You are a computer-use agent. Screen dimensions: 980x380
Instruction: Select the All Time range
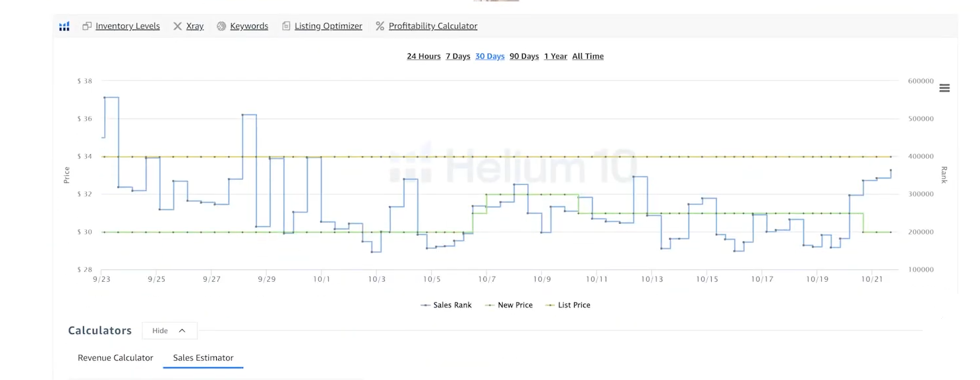coord(588,57)
